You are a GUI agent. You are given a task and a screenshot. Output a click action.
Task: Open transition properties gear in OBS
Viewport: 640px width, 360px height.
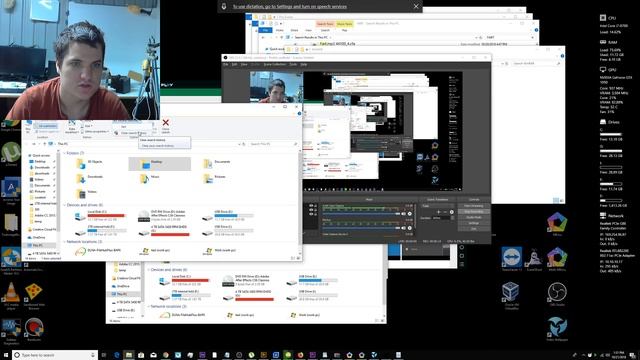(451, 212)
